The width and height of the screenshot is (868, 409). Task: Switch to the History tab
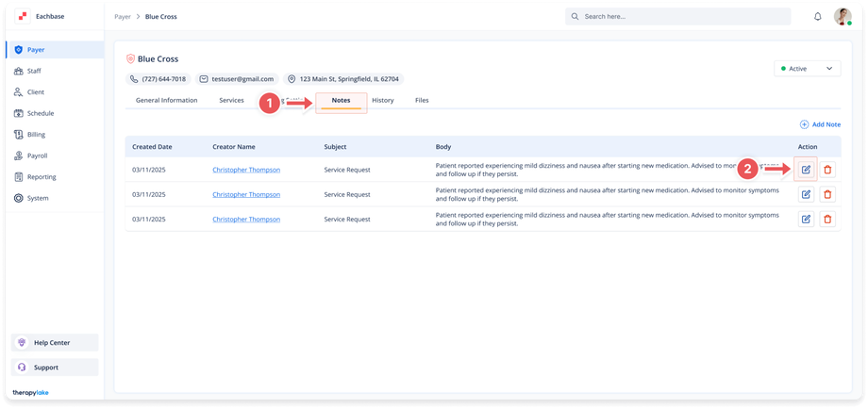point(383,100)
